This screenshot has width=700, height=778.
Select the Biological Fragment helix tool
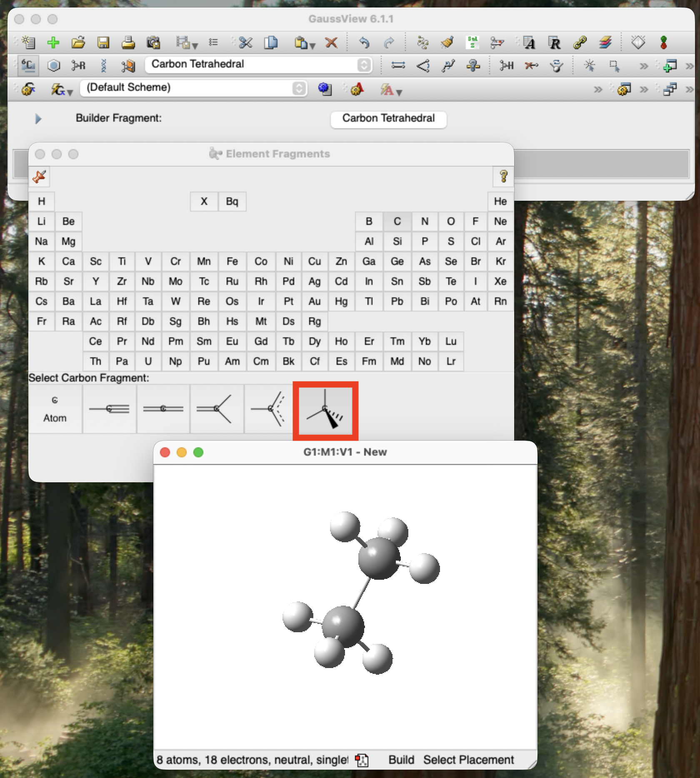click(103, 66)
